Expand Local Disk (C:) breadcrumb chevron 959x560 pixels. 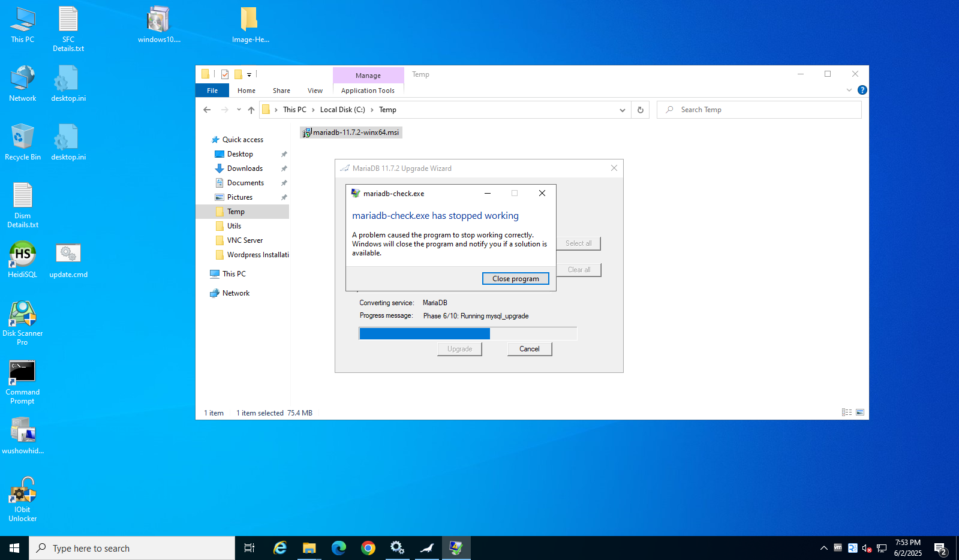(372, 110)
